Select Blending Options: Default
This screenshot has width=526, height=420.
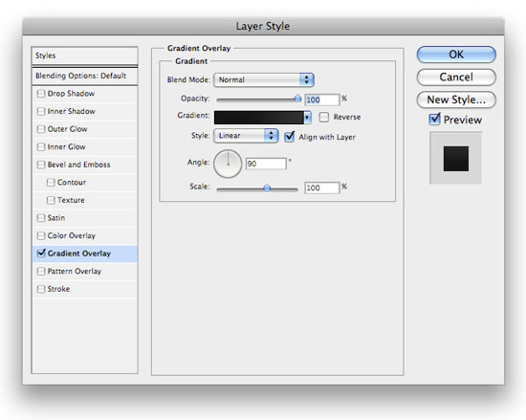[84, 76]
